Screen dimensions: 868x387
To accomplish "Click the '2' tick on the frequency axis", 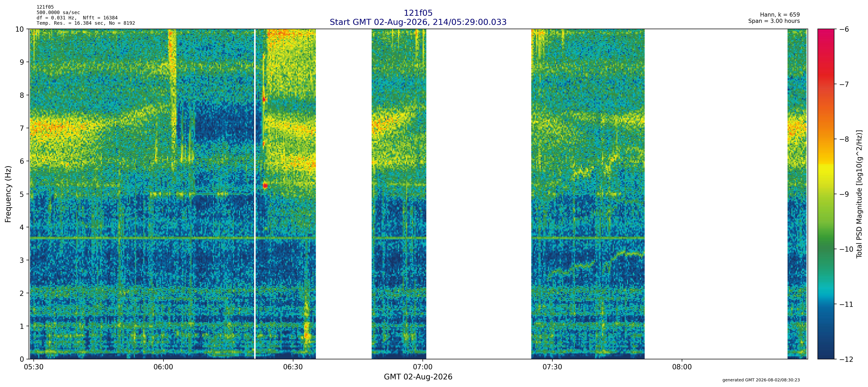I will pyautogui.click(x=22, y=293).
